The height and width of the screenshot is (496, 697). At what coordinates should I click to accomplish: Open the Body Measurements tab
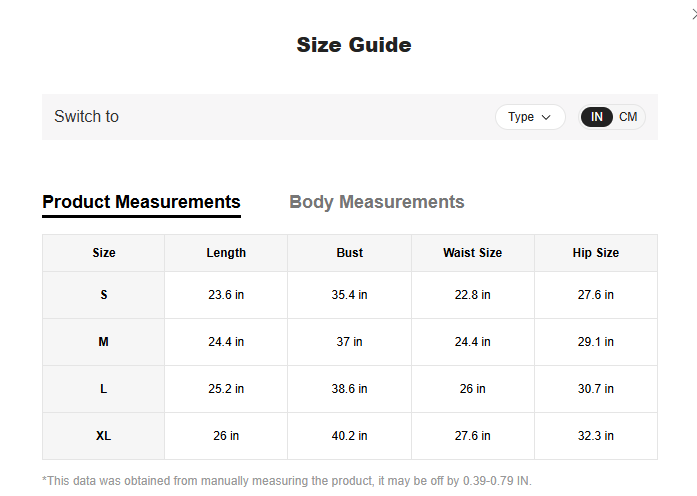point(377,202)
